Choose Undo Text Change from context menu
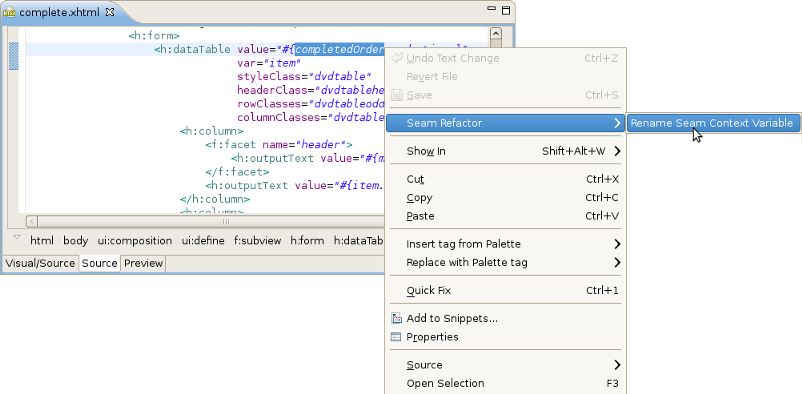The width and height of the screenshot is (802, 394). pyautogui.click(x=505, y=58)
